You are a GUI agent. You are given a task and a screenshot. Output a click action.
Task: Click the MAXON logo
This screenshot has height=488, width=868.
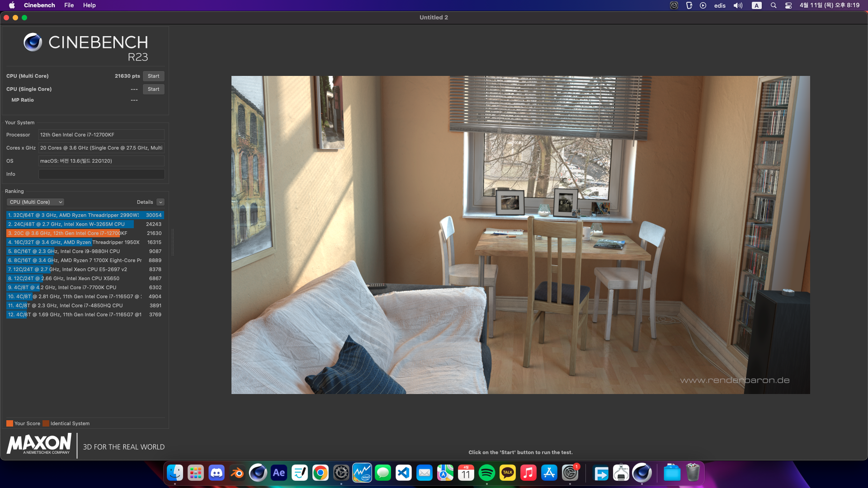pos(39,444)
